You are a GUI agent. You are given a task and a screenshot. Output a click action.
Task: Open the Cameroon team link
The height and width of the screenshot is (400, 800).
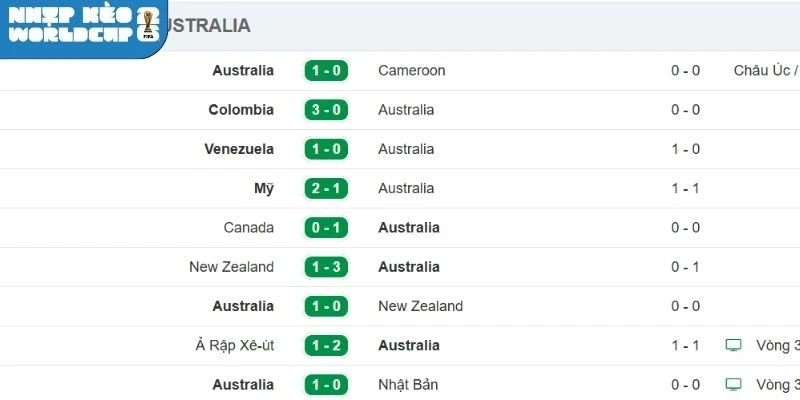click(x=411, y=71)
